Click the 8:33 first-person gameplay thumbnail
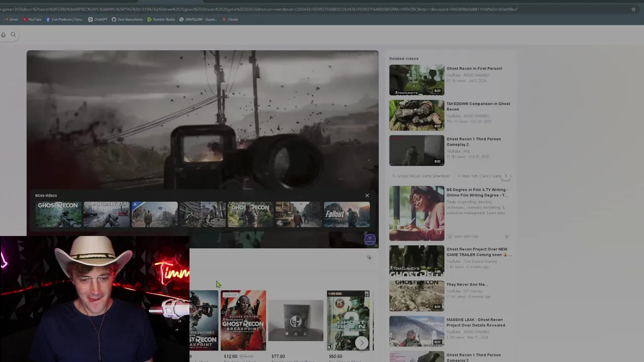The image size is (644, 362). 417,80
